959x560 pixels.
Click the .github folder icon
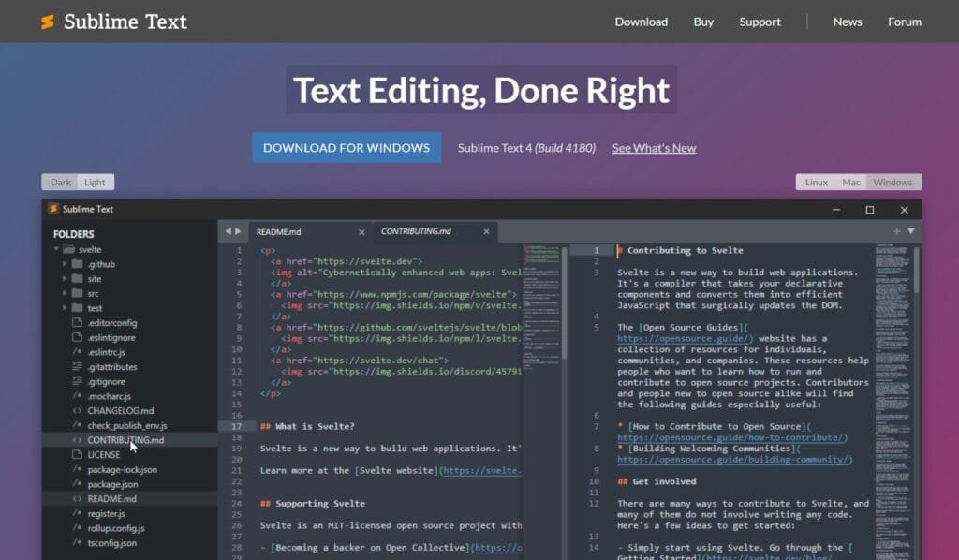click(77, 263)
